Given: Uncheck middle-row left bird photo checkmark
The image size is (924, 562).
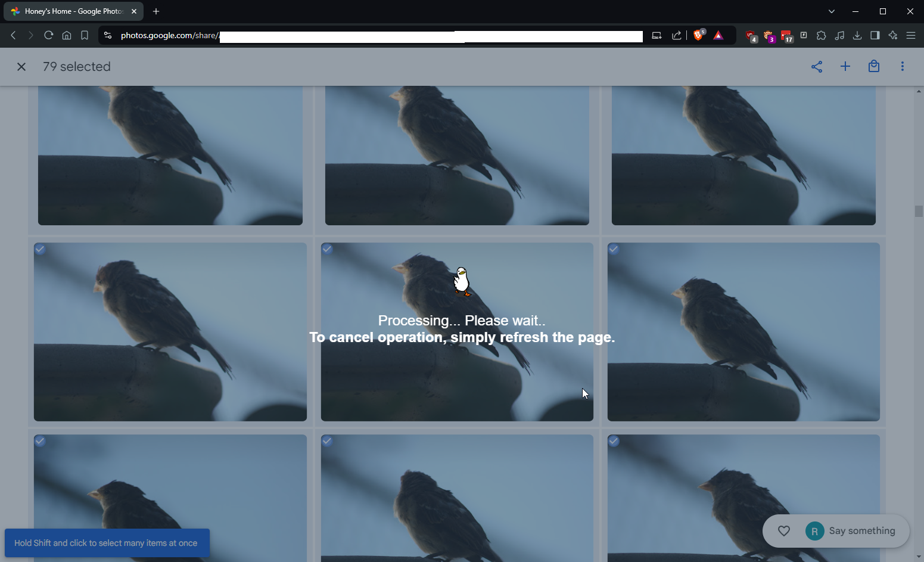Looking at the screenshot, I should (x=40, y=249).
